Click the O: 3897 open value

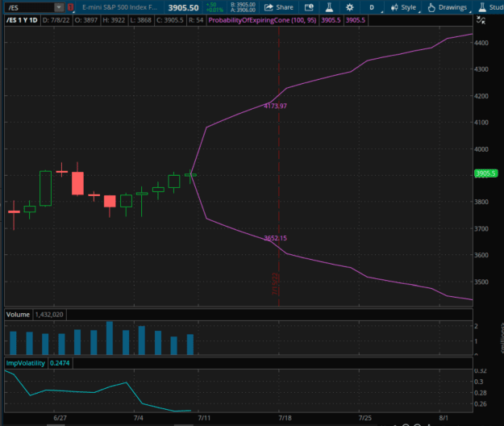[x=85, y=20]
